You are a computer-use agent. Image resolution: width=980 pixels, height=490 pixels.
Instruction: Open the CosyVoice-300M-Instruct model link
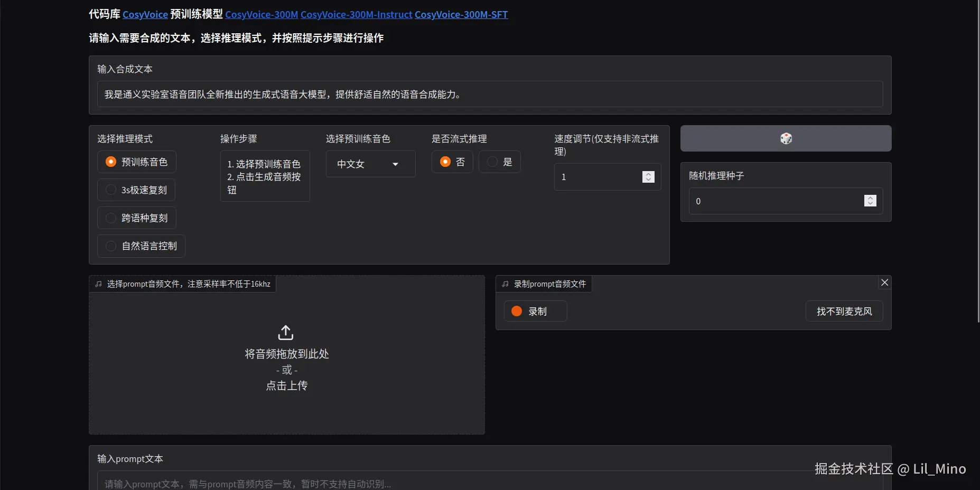click(357, 15)
